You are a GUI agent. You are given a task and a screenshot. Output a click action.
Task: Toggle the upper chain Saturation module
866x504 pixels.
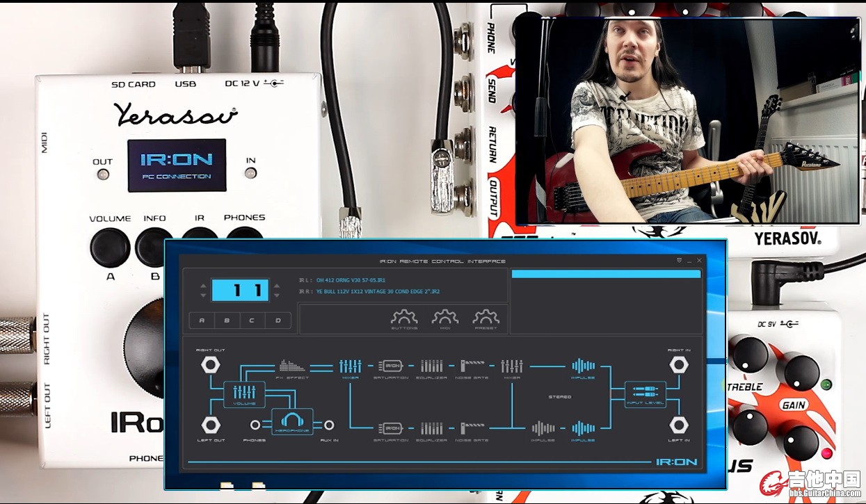click(x=391, y=366)
